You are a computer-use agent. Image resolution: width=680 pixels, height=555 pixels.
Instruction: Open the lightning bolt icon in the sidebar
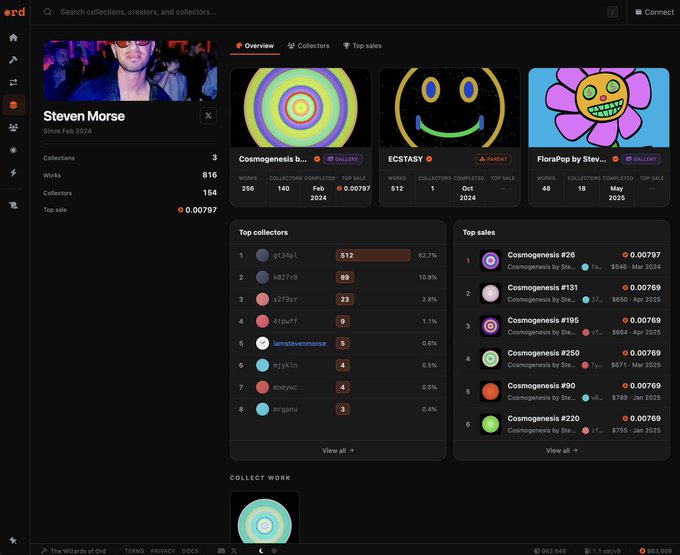tap(13, 173)
